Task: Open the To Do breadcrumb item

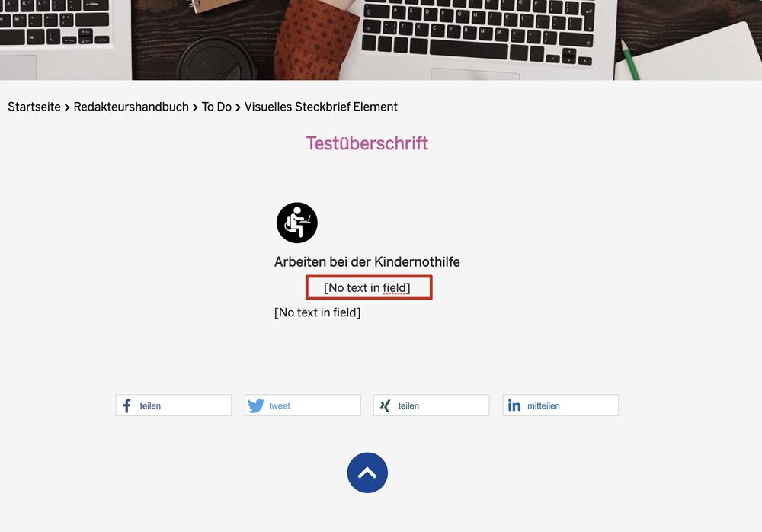Action: click(216, 107)
